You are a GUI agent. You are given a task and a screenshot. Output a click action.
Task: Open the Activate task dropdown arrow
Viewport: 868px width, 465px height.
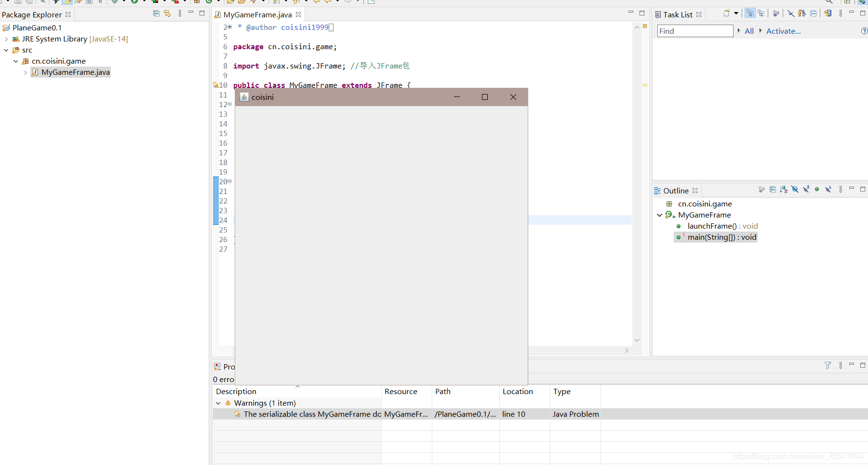[761, 30]
